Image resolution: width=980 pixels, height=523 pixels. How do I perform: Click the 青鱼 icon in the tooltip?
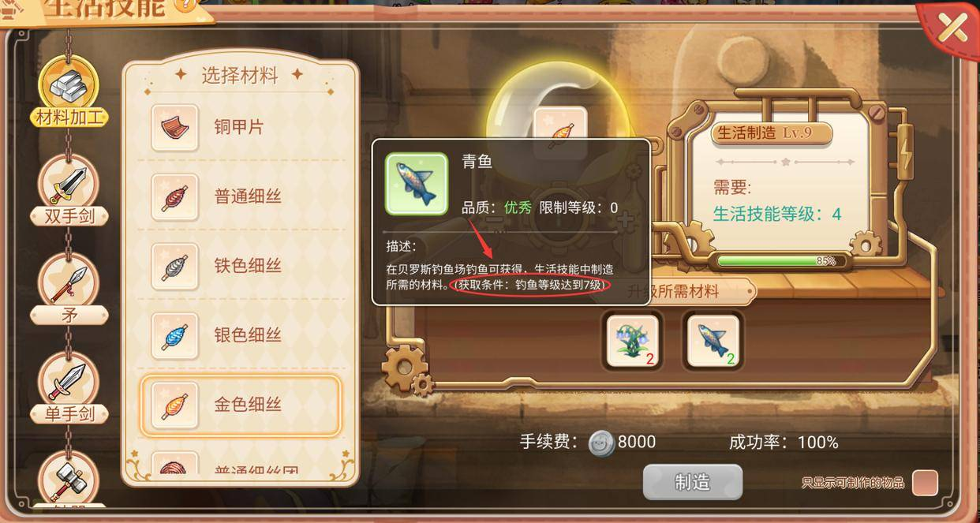click(x=417, y=184)
